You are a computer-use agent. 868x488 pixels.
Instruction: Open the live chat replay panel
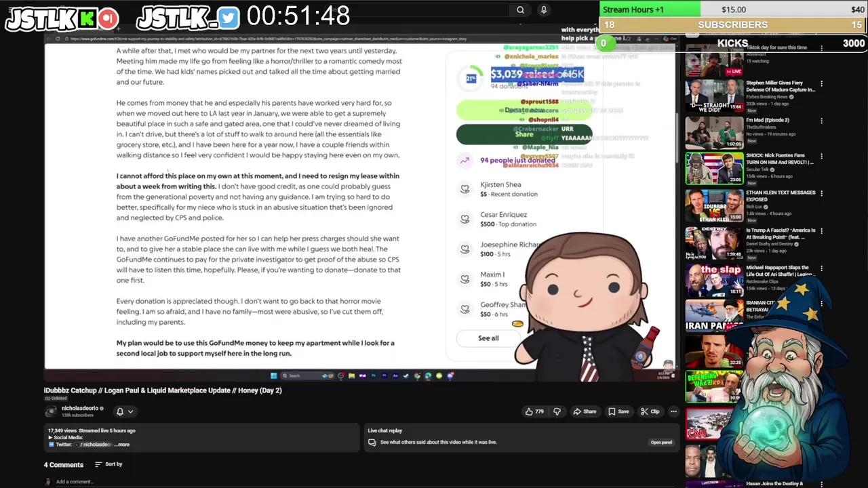(661, 443)
